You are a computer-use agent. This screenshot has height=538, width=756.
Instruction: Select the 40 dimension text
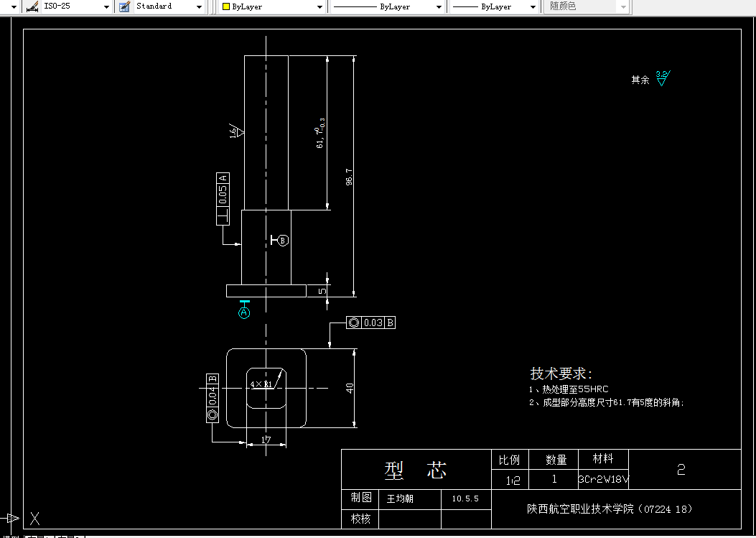[350, 387]
